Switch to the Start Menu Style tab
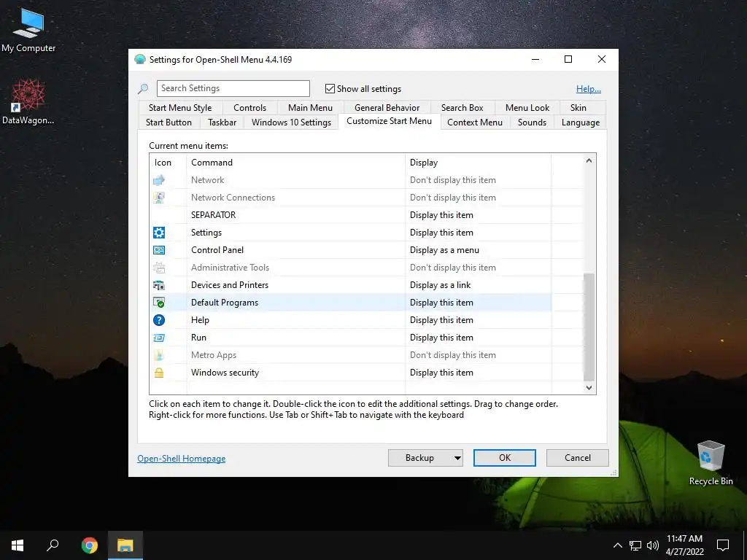747x560 pixels. tap(180, 108)
